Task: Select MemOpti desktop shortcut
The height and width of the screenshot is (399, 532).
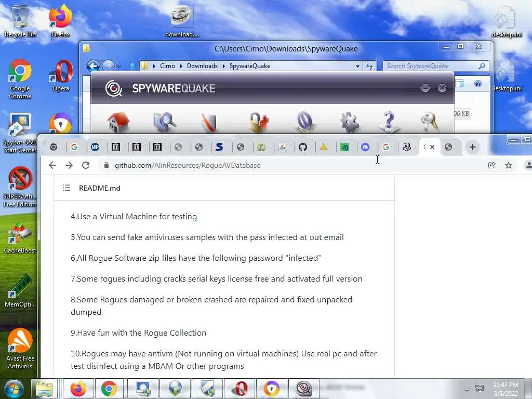Action: pyautogui.click(x=20, y=292)
